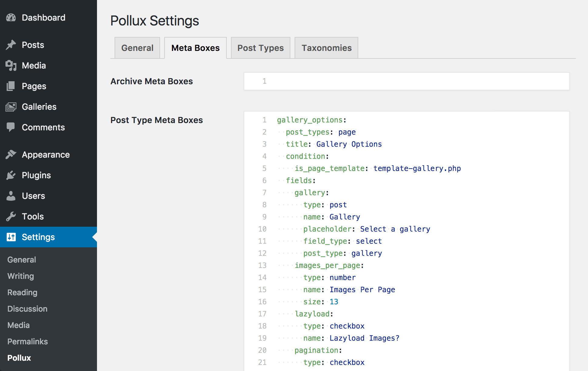588x371 pixels.
Task: Click the Comments speech bubble icon
Action: pos(11,127)
